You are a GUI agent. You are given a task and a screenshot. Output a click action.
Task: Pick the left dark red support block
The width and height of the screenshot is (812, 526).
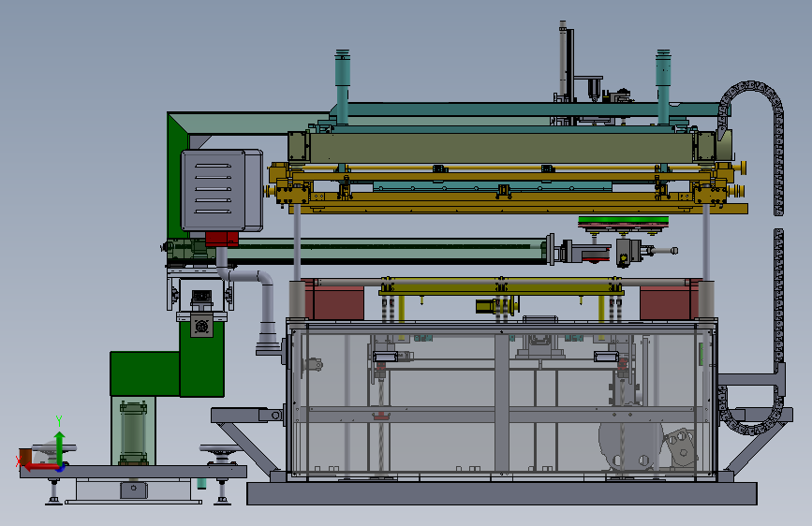[x=333, y=300]
